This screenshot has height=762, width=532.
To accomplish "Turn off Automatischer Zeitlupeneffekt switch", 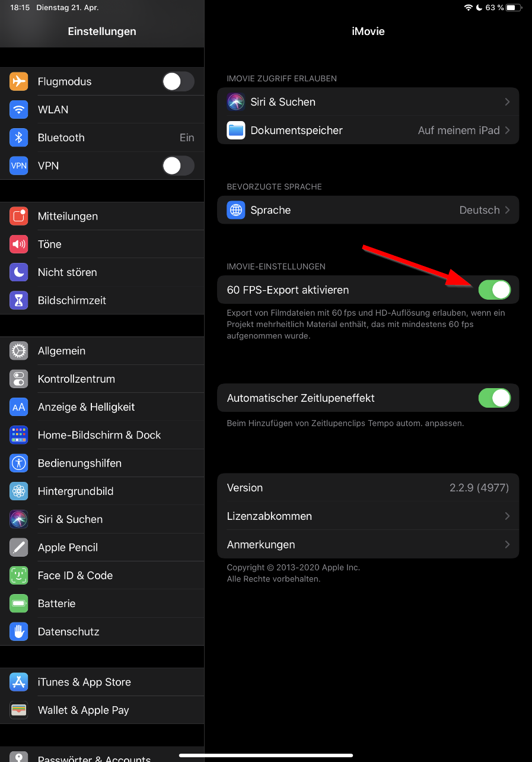I will coord(494,398).
